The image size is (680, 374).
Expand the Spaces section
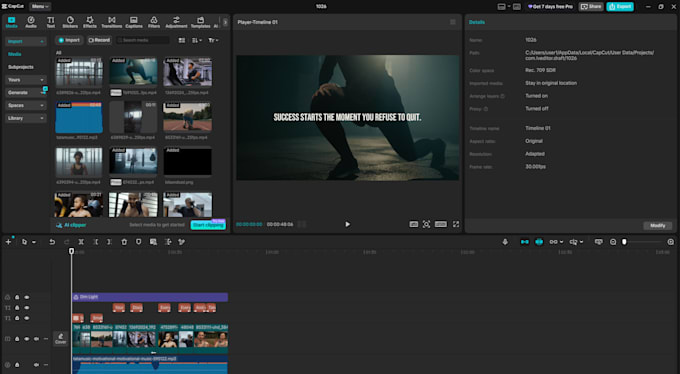coord(26,105)
